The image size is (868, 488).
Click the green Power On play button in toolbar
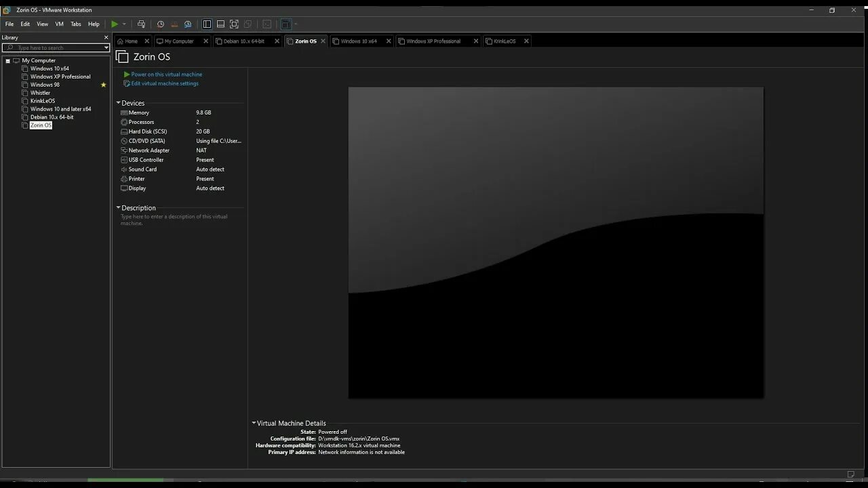tap(115, 24)
